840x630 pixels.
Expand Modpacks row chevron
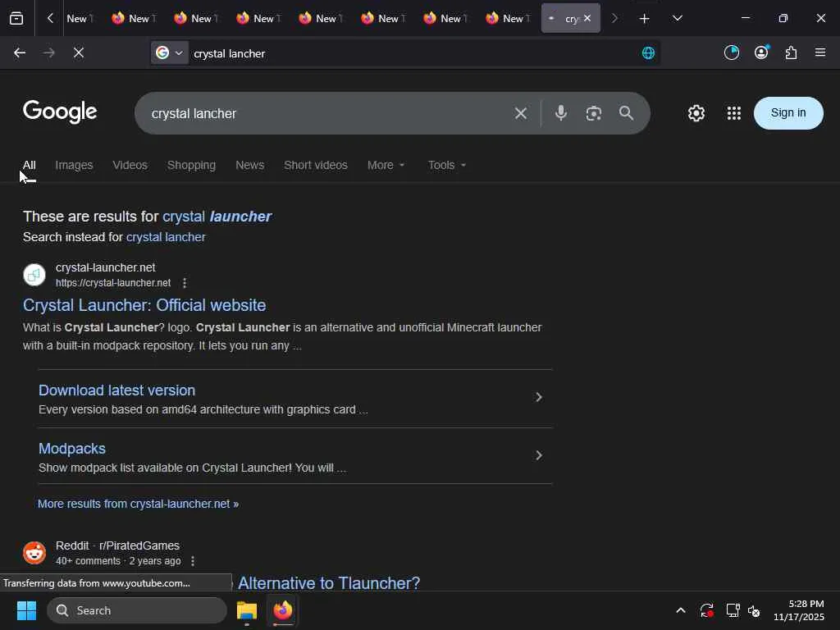coord(539,455)
